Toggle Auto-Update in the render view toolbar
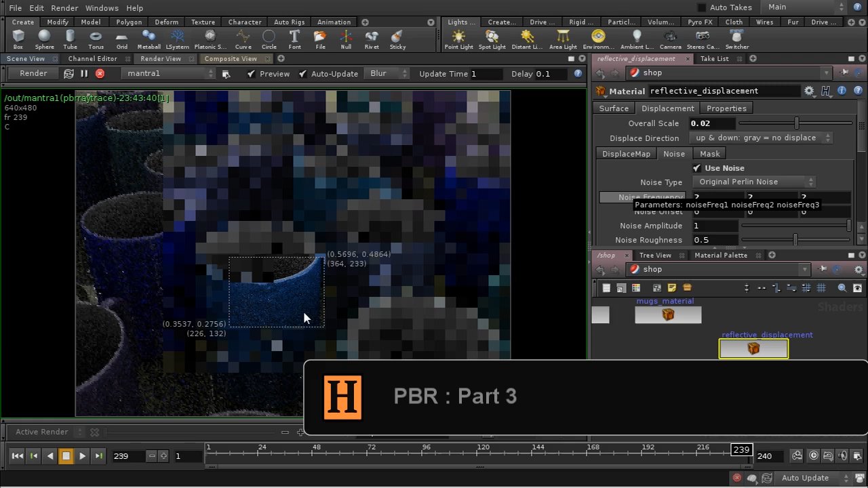 coord(303,73)
